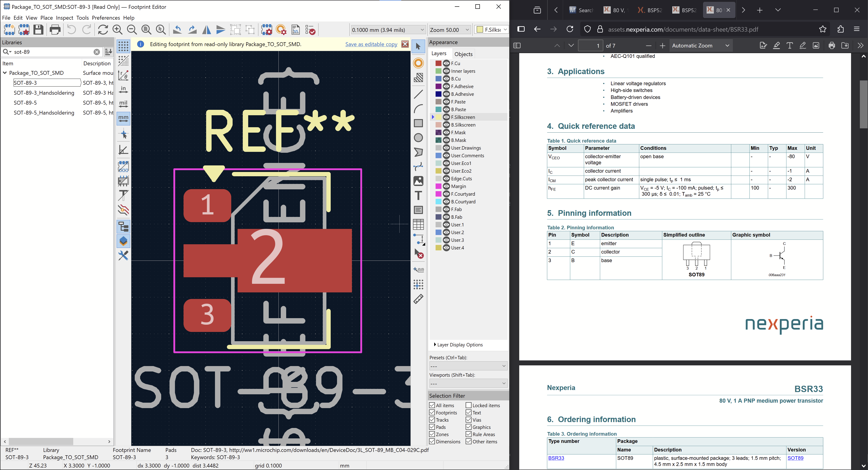This screenshot has height=470, width=868.
Task: Select the Measure distance ruler tool
Action: click(418, 299)
